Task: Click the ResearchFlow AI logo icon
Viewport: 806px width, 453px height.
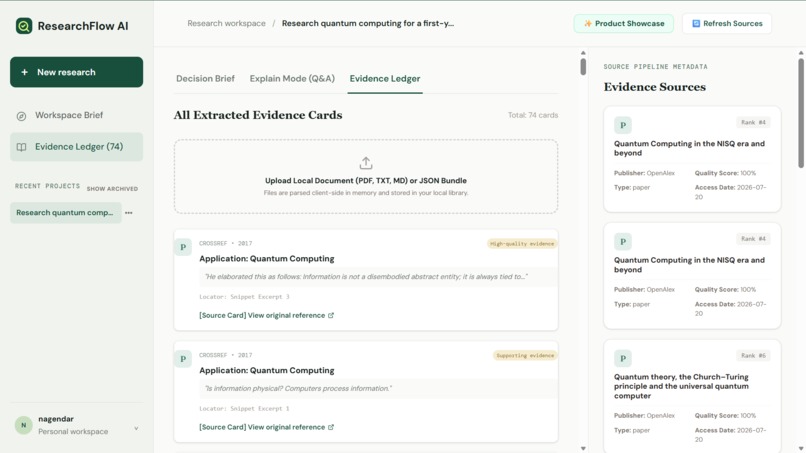Action: [24, 26]
